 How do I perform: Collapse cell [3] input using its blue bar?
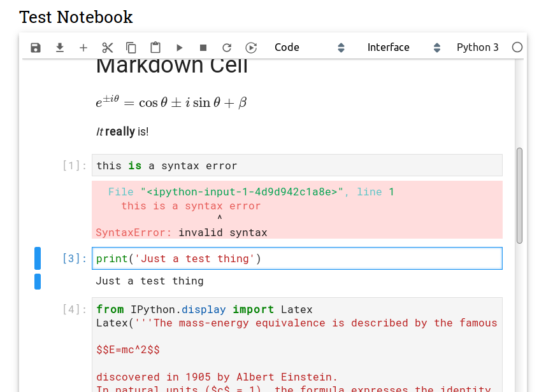click(38, 258)
